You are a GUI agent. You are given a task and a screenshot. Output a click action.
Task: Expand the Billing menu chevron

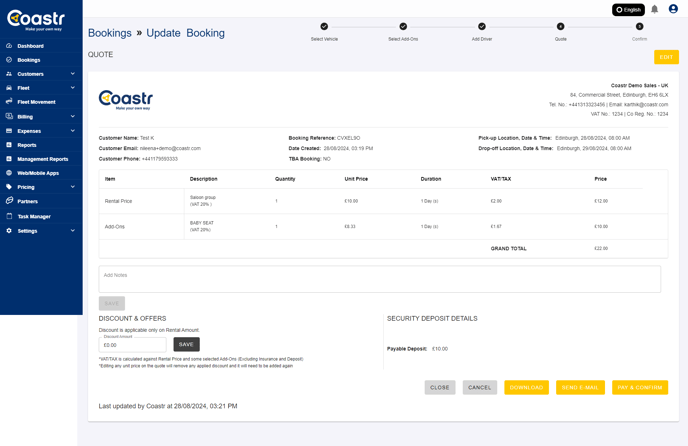pos(72,116)
